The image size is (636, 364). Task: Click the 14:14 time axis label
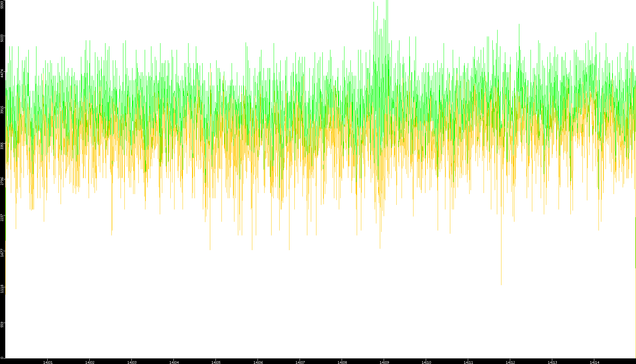594,362
